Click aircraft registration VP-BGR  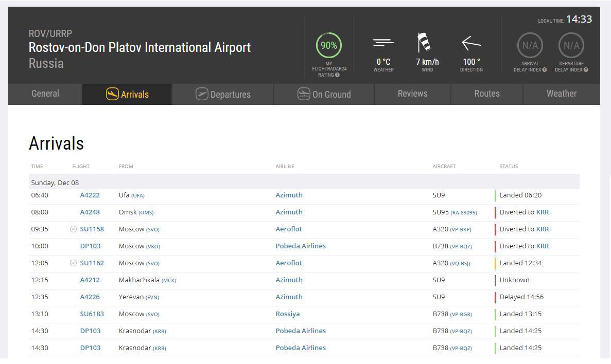pos(461,314)
